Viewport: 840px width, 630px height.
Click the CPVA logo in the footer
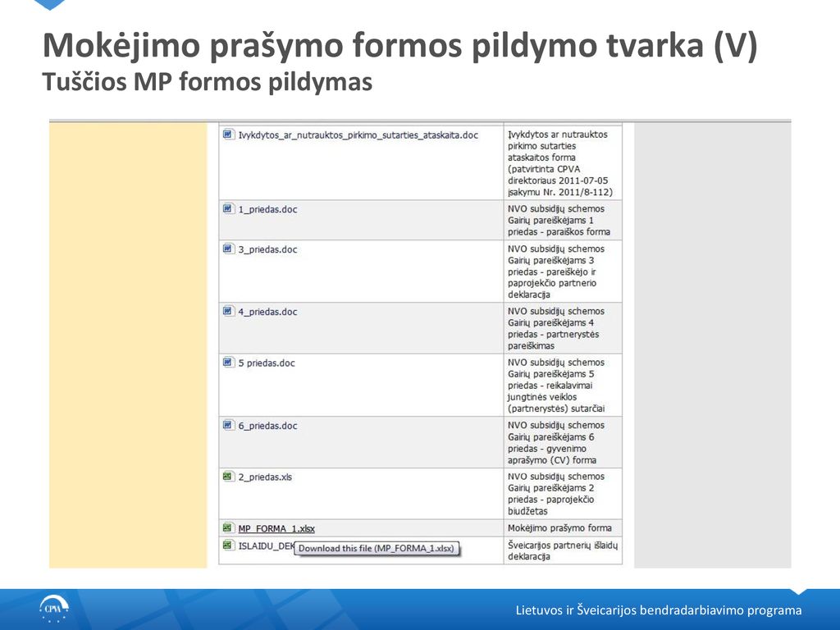pos(53,610)
